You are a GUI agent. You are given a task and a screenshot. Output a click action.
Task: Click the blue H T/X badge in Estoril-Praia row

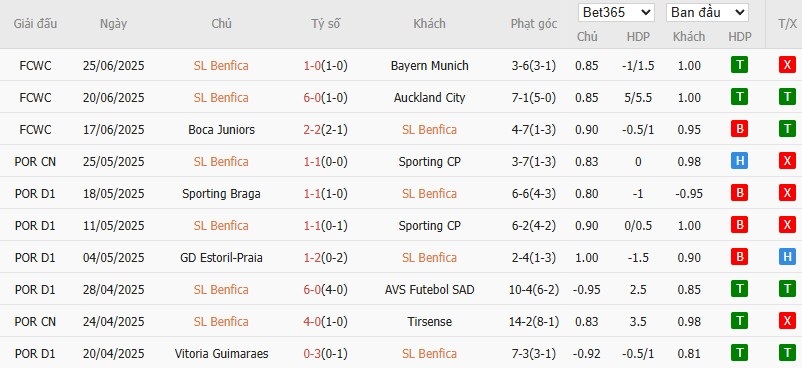(x=787, y=257)
